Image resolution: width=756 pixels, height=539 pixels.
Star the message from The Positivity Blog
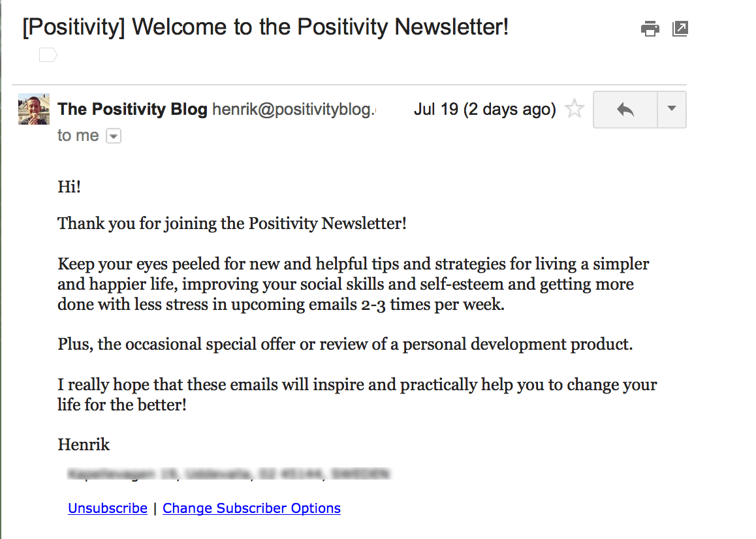click(x=574, y=109)
